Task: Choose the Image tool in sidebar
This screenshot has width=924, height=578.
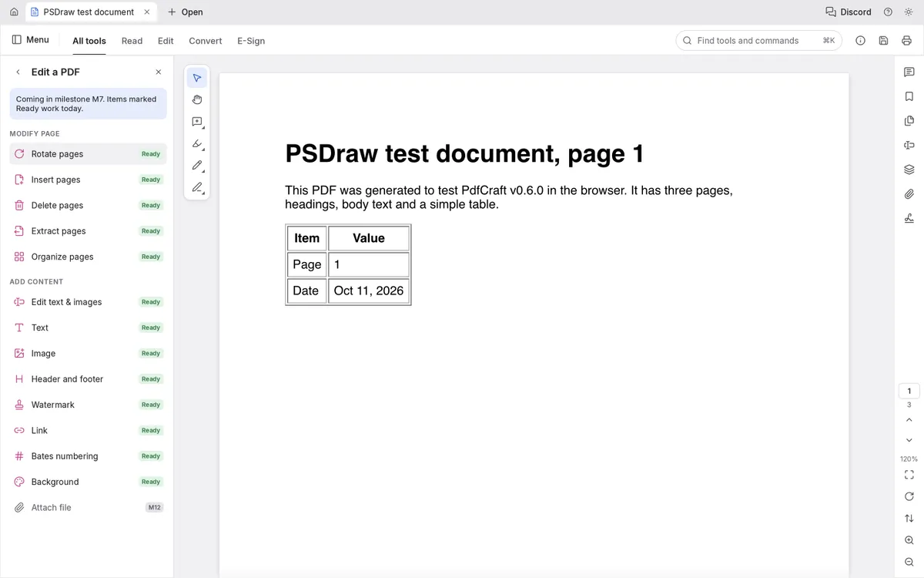Action: tap(88, 354)
